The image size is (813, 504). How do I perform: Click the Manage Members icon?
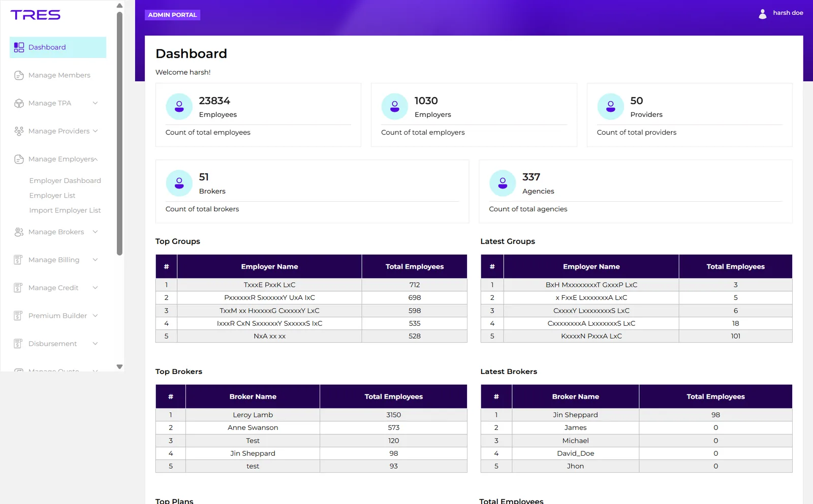pyautogui.click(x=19, y=75)
